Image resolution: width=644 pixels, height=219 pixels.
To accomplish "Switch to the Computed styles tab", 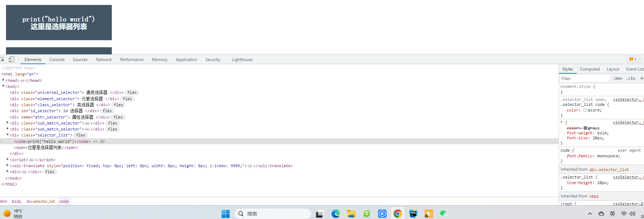I will (590, 69).
